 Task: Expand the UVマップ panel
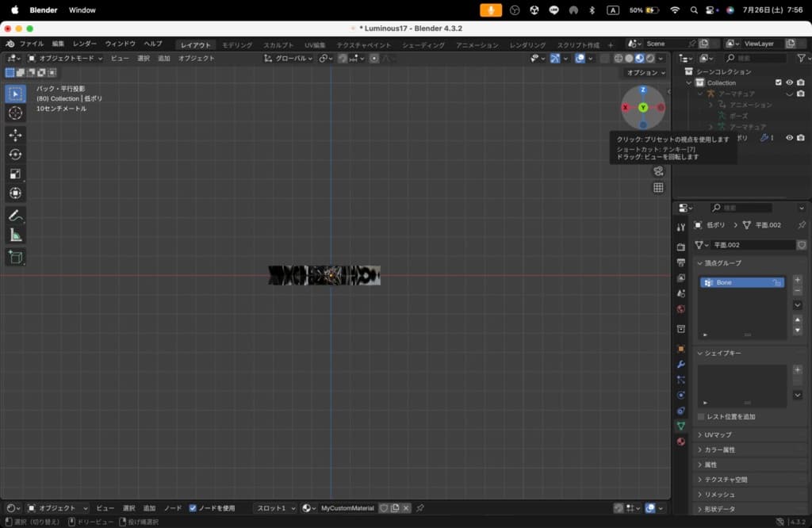pos(718,435)
